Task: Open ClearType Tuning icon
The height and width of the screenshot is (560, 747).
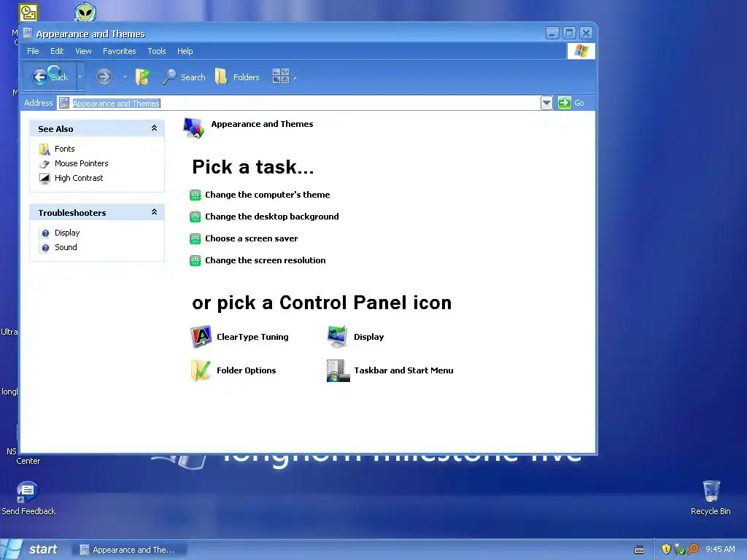Action: [201, 337]
